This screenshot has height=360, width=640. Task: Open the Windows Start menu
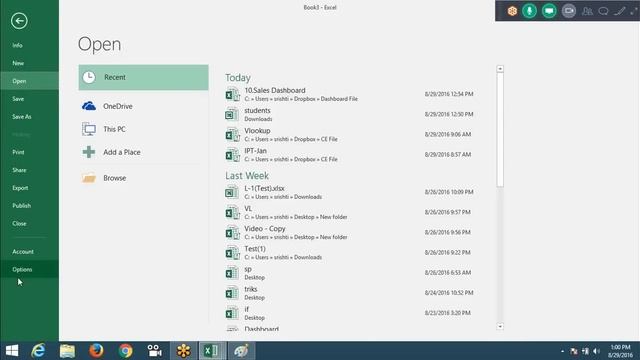click(x=12, y=351)
